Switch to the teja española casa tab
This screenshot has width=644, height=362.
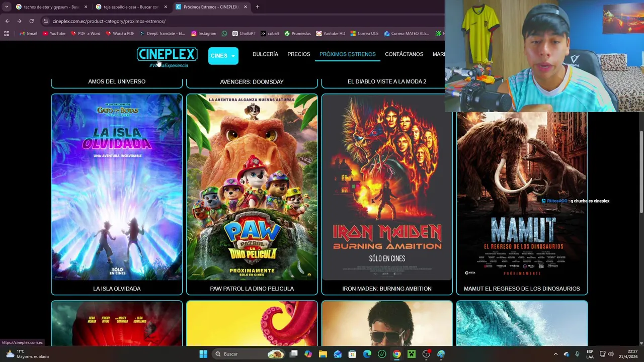[131, 7]
